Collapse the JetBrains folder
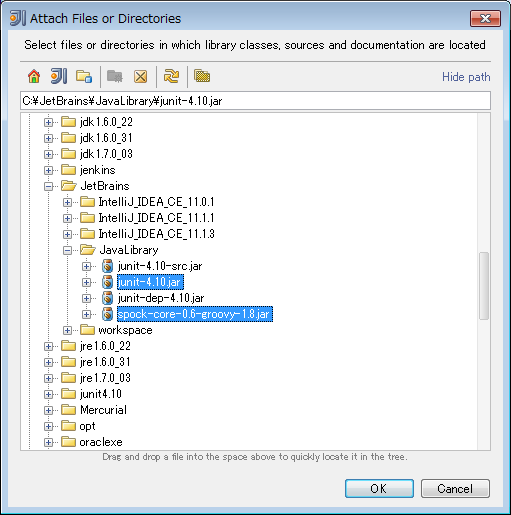Viewport: 511px width, 515px height. tap(49, 186)
